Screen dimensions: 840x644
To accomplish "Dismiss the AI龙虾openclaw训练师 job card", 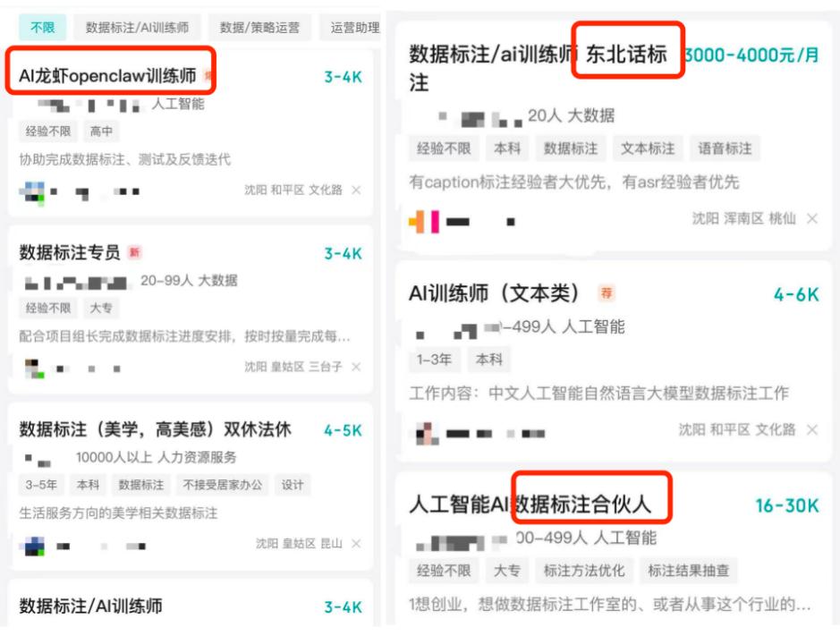I will point(356,191).
